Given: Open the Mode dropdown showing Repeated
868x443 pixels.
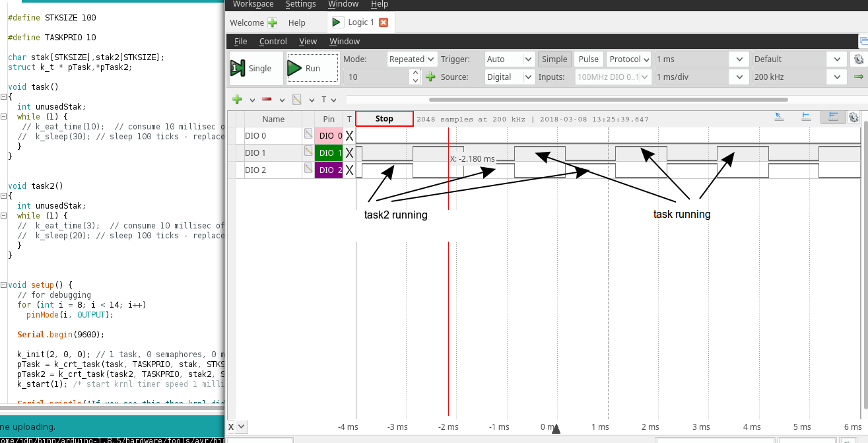Looking at the screenshot, I should pos(412,59).
